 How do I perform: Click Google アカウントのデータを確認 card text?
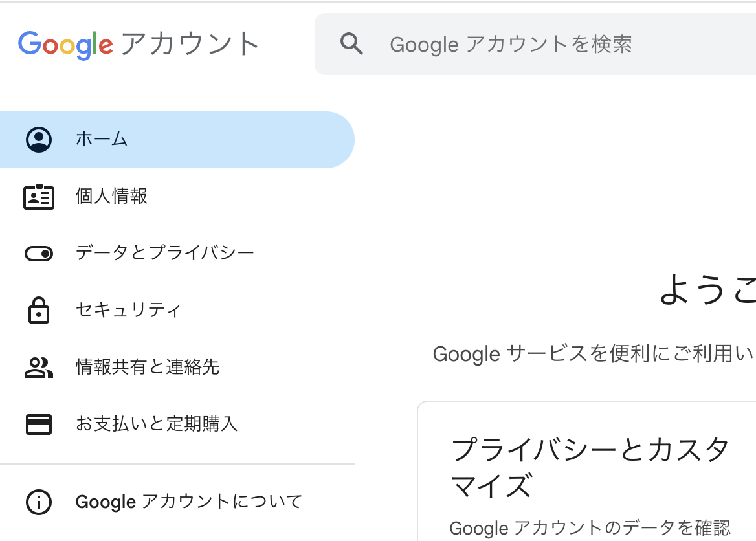(590, 528)
